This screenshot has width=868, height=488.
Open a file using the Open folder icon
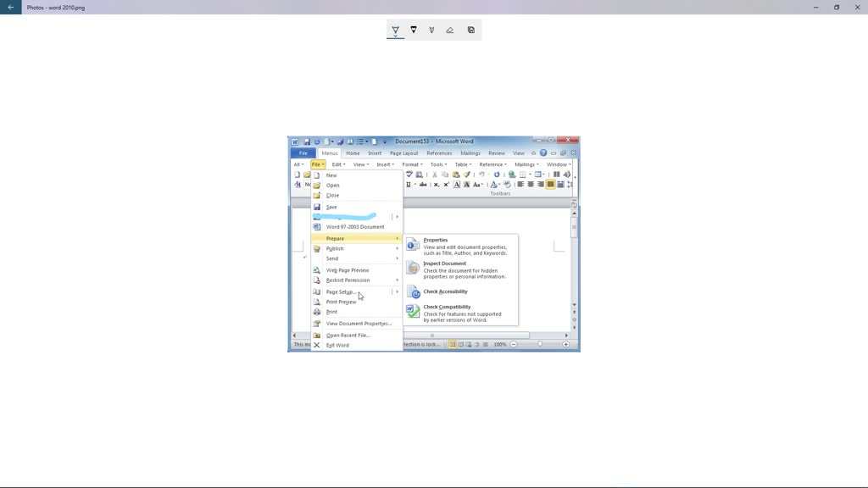306,175
